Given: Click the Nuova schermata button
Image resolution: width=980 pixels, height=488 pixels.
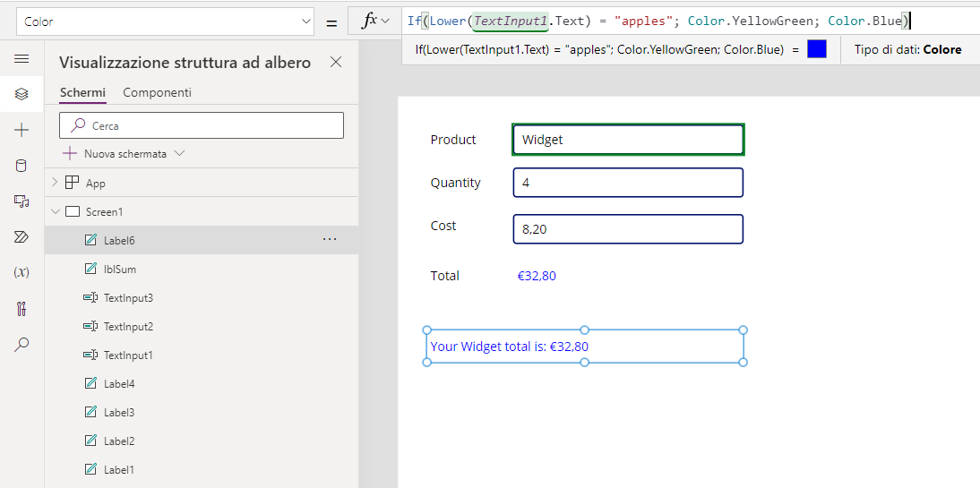Looking at the screenshot, I should [115, 153].
